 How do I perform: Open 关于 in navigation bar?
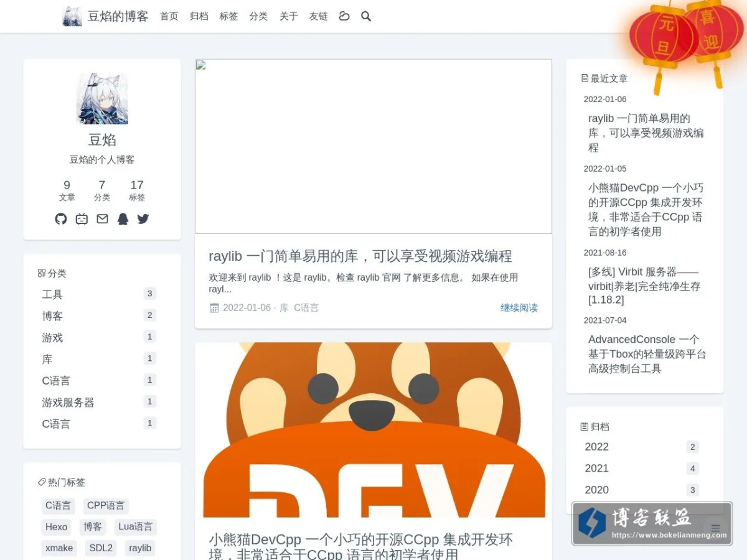(289, 16)
